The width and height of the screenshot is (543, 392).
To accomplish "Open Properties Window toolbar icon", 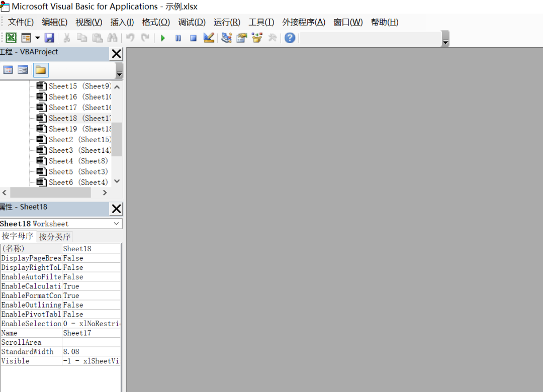I will tap(242, 38).
